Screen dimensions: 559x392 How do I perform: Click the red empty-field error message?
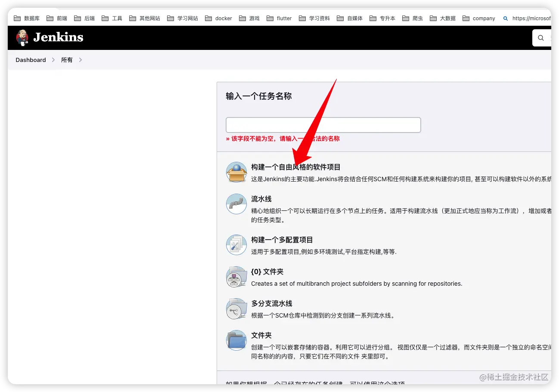coord(283,139)
